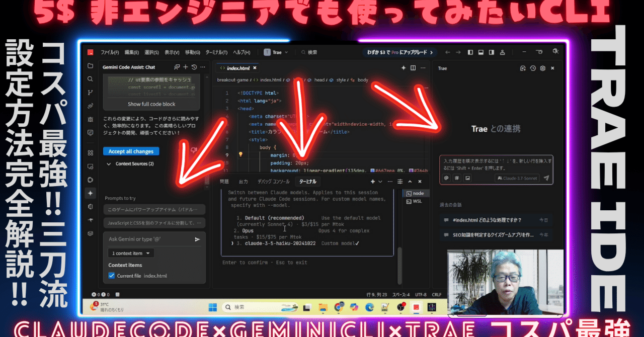This screenshot has height=337, width=644.
Task: Toggle panel size with the chevron-up icon
Action: (410, 181)
